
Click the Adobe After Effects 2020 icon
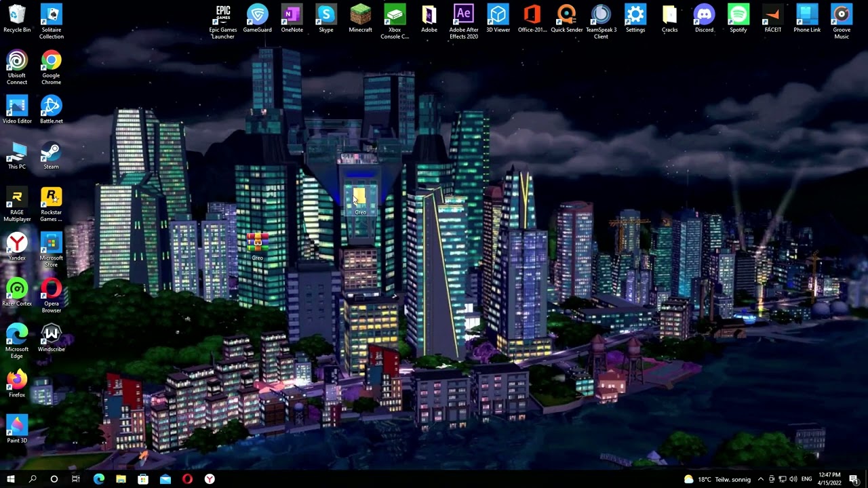point(464,22)
